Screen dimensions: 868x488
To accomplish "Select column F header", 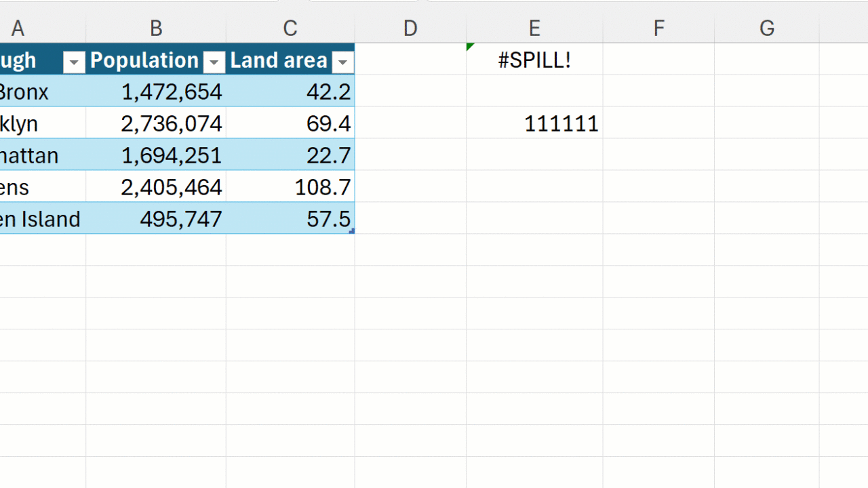I will pos(658,28).
